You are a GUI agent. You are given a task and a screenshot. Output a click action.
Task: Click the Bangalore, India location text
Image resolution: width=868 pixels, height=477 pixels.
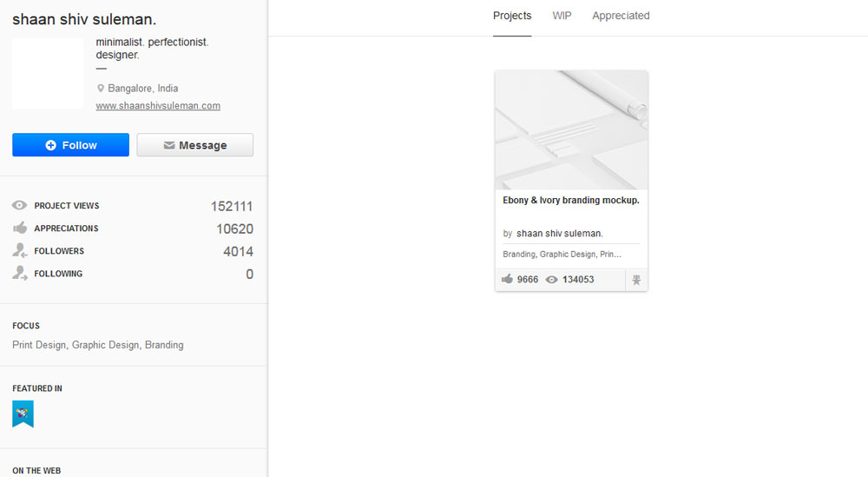(142, 89)
